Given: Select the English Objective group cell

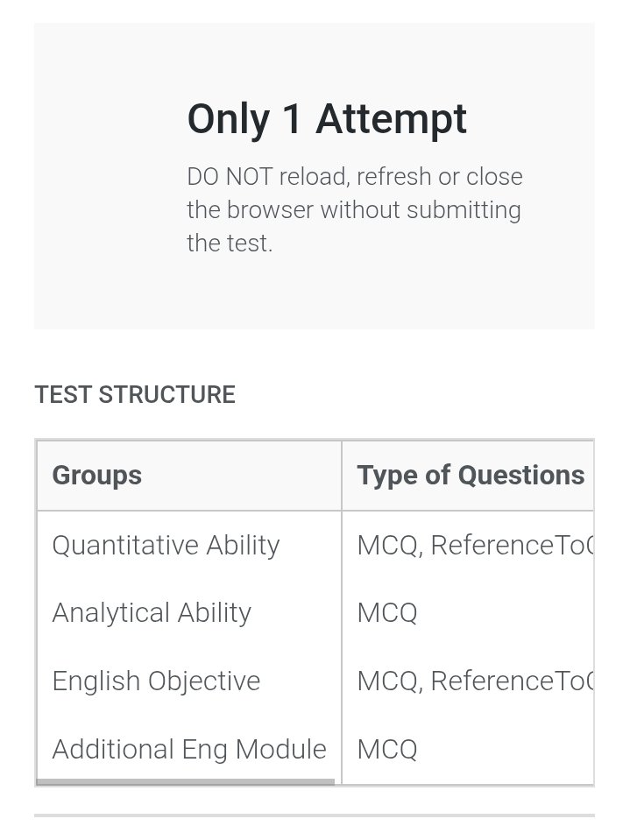Looking at the screenshot, I should tap(156, 681).
